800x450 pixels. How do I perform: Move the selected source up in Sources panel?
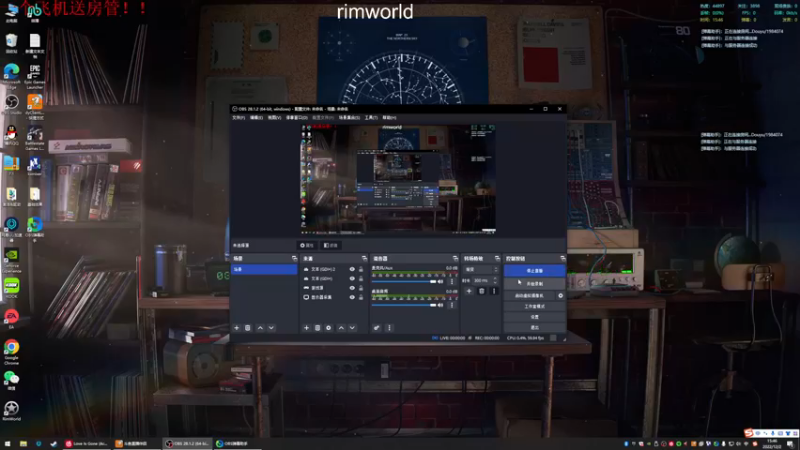click(x=341, y=328)
